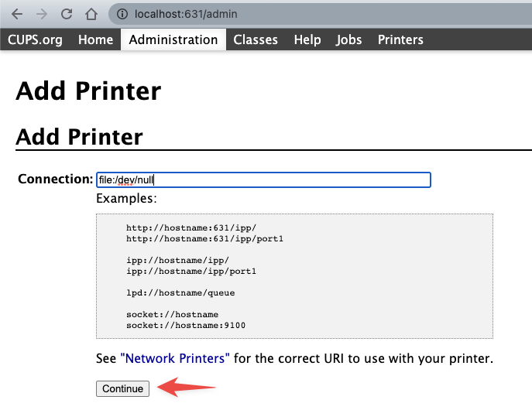Select the Administration tab
Screen dimensions: 532x417
tap(173, 39)
